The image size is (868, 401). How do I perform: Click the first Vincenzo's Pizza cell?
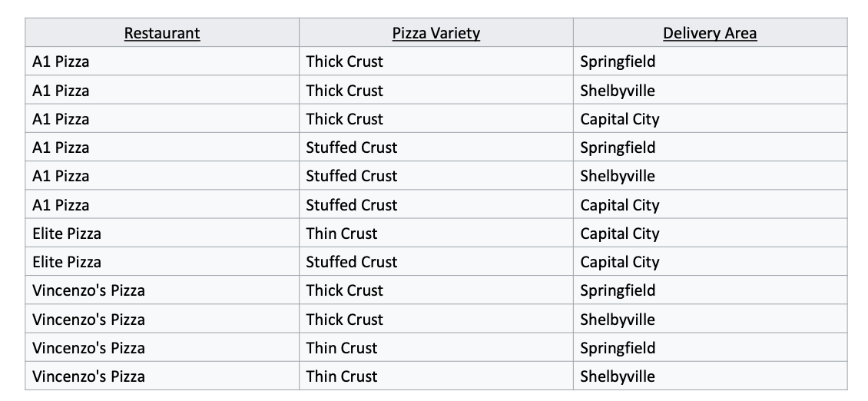[162, 290]
